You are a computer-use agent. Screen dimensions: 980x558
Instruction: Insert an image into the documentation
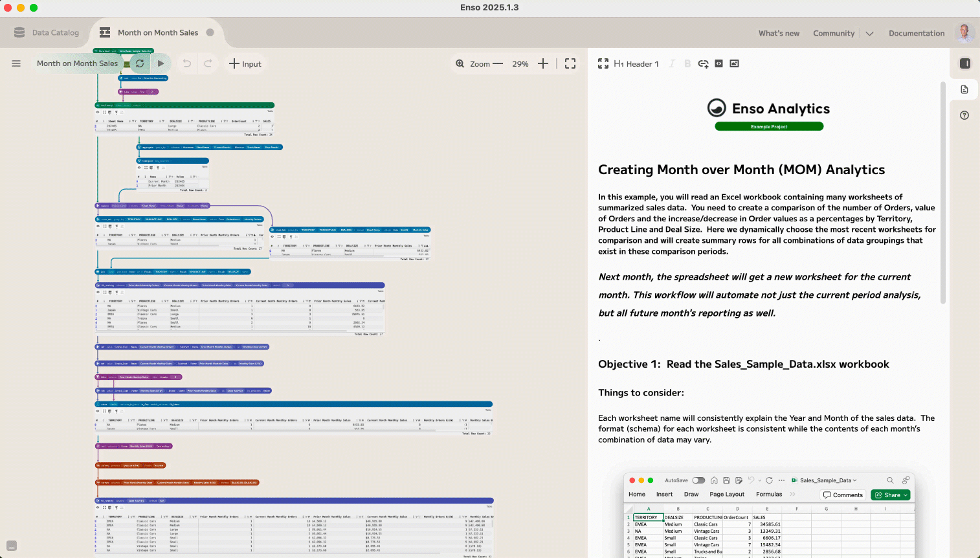click(734, 63)
